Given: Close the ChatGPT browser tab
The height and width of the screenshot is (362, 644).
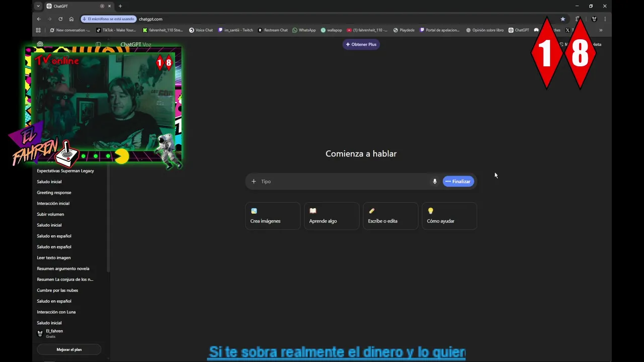Looking at the screenshot, I should point(109,6).
